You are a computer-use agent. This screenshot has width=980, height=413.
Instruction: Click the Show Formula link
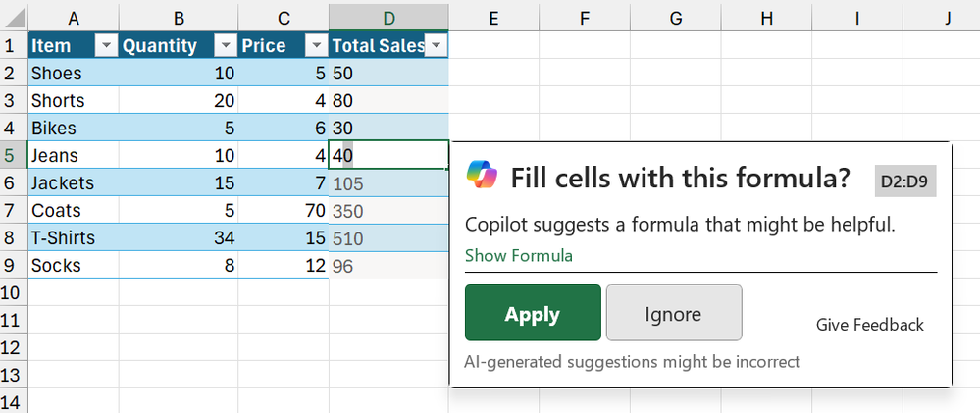(x=519, y=255)
